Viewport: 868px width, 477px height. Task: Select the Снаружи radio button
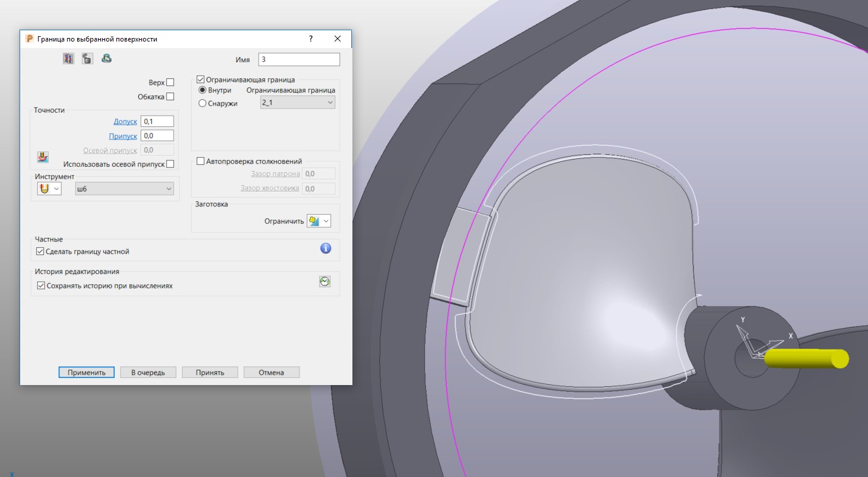[x=202, y=103]
